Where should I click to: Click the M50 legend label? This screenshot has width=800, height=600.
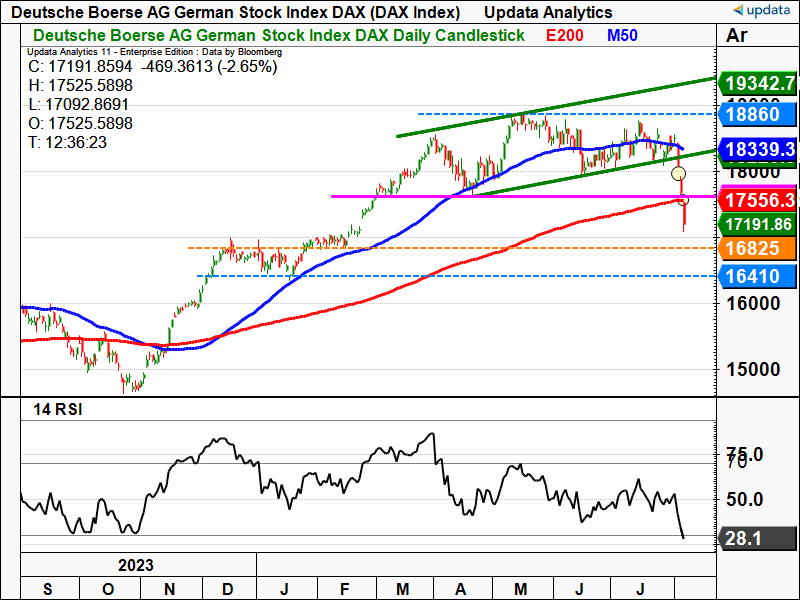[x=622, y=36]
